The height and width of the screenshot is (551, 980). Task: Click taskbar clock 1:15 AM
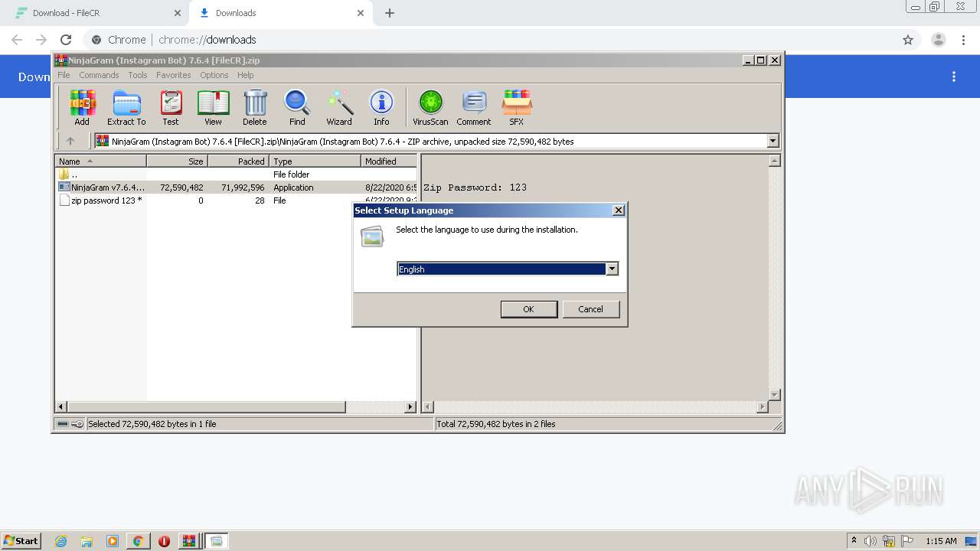tap(941, 541)
